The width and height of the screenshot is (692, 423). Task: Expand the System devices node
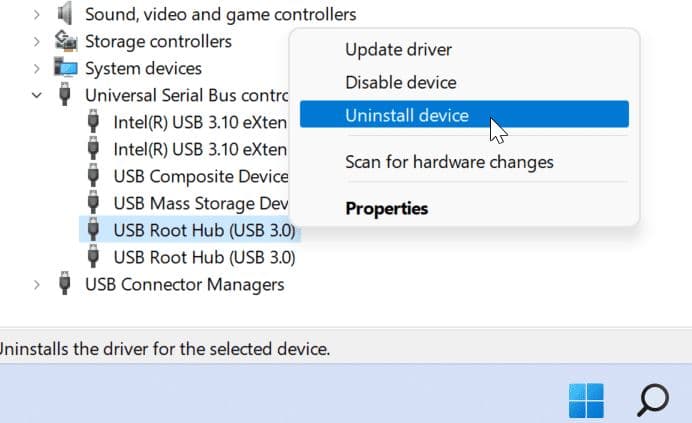click(x=36, y=68)
